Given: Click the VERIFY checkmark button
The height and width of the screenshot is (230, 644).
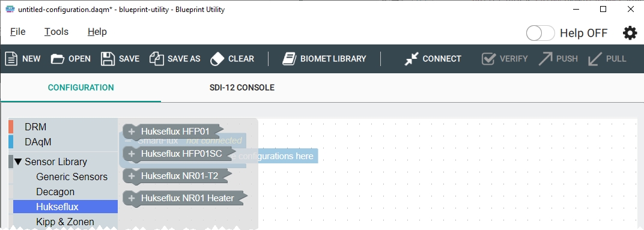Looking at the screenshot, I should [505, 59].
